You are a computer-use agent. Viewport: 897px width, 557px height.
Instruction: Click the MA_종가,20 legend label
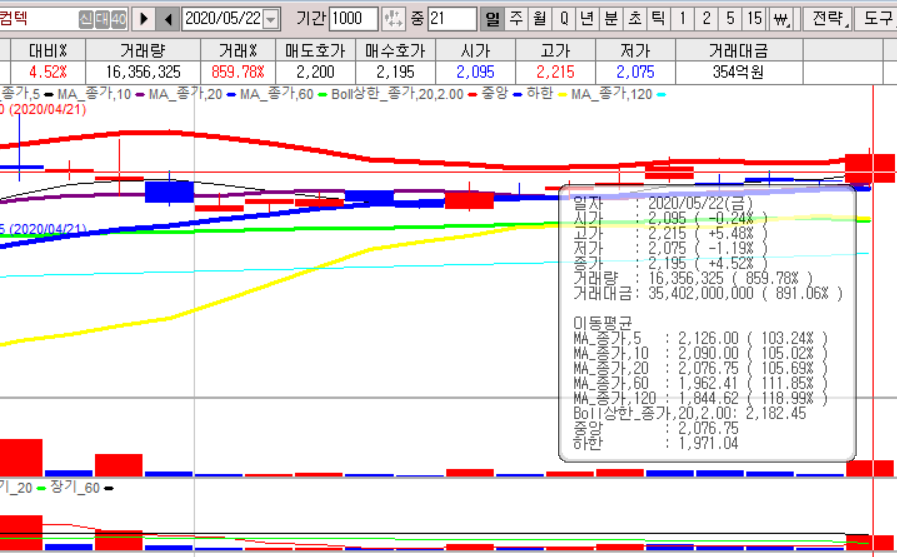point(185,94)
